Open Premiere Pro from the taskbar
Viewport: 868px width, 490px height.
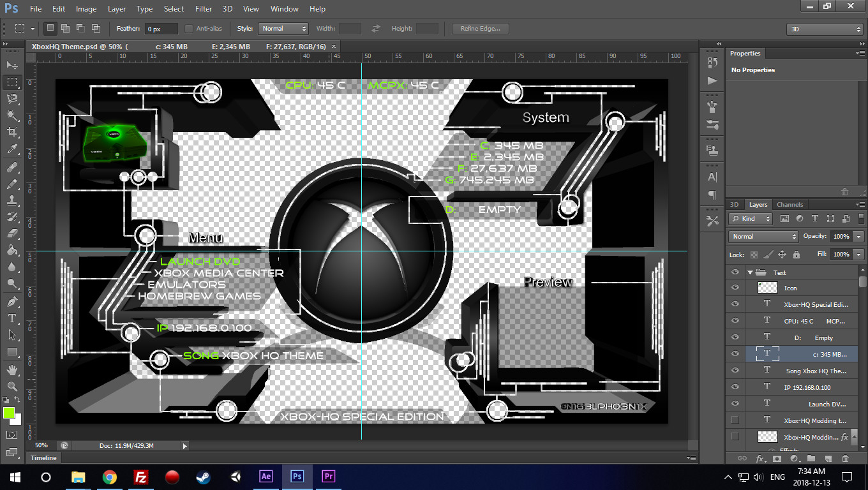click(x=329, y=477)
